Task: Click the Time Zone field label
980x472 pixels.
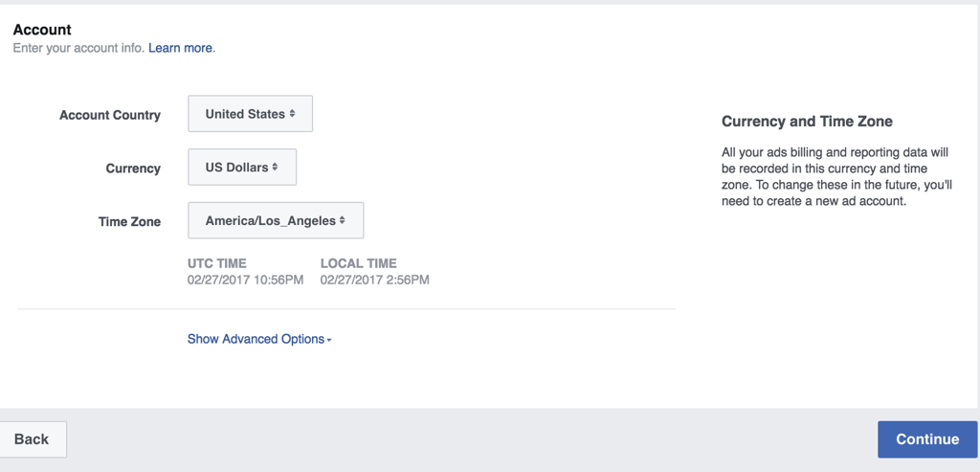Action: click(129, 222)
